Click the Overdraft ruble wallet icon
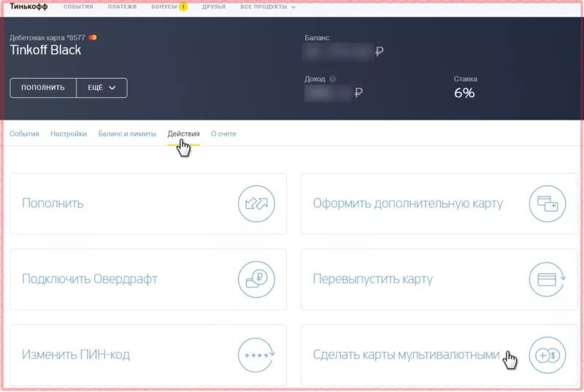This screenshot has width=584, height=392. pyautogui.click(x=256, y=279)
